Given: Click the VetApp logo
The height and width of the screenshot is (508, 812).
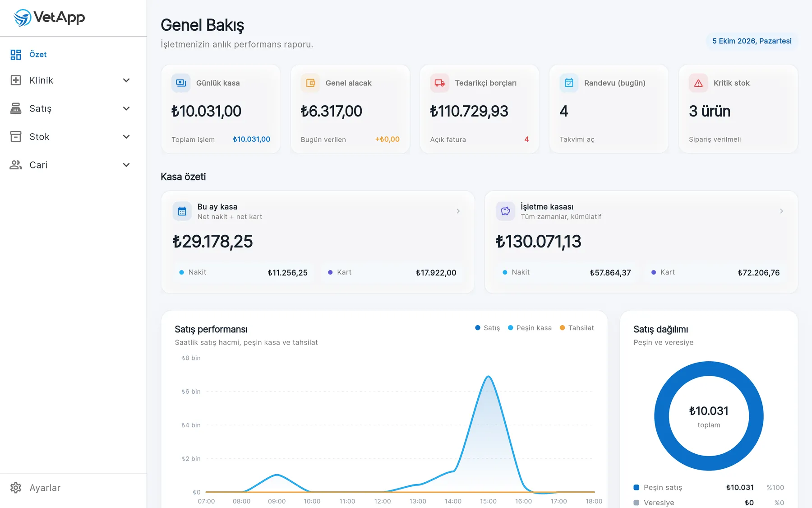Looking at the screenshot, I should pyautogui.click(x=49, y=18).
